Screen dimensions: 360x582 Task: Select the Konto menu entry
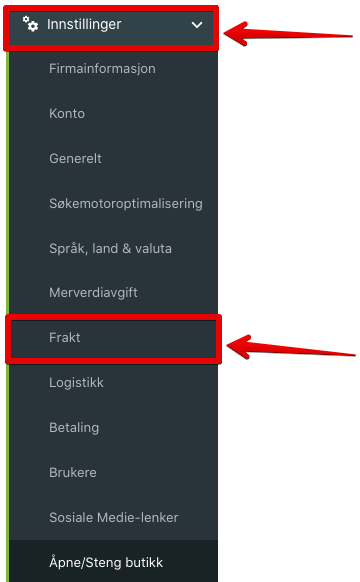pyautogui.click(x=67, y=114)
